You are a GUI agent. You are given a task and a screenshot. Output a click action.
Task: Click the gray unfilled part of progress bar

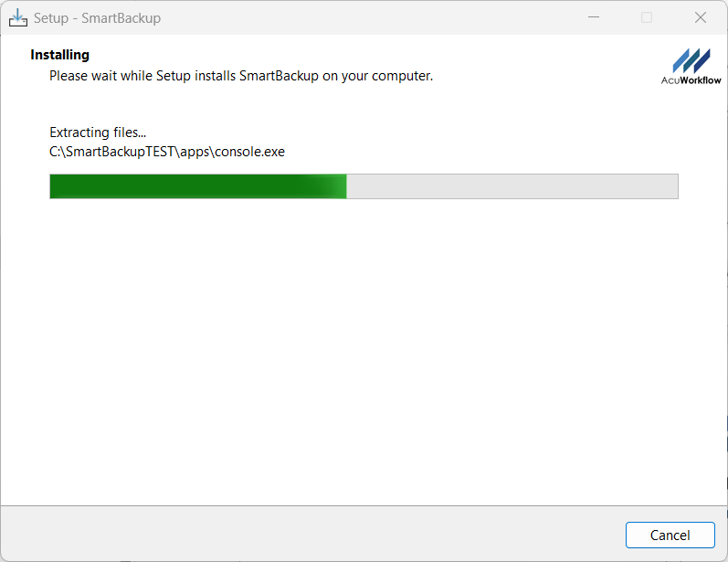click(512, 186)
